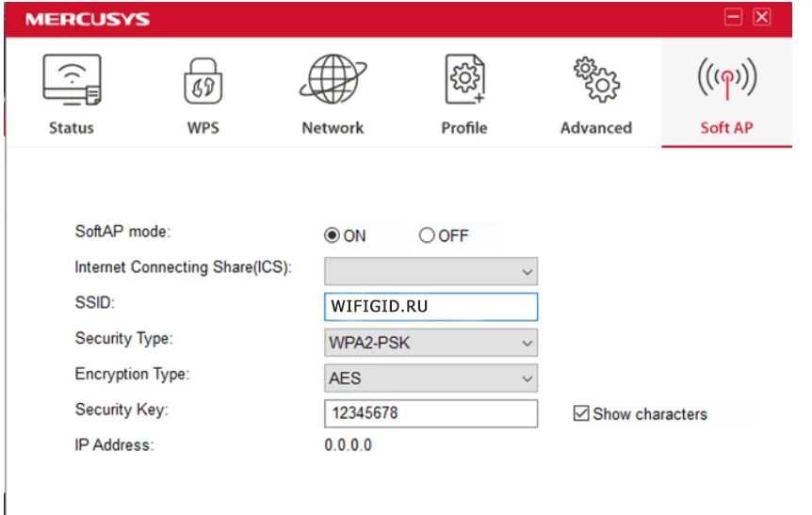The height and width of the screenshot is (515, 812).
Task: Click the MERCUSYS logo
Action: [88, 19]
